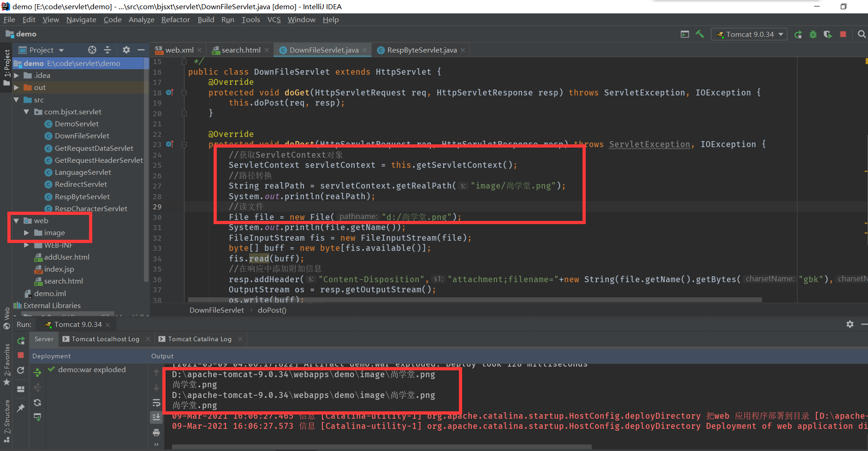
Task: Click the Deploy All icon in Deployment
Action: [x=37, y=372]
